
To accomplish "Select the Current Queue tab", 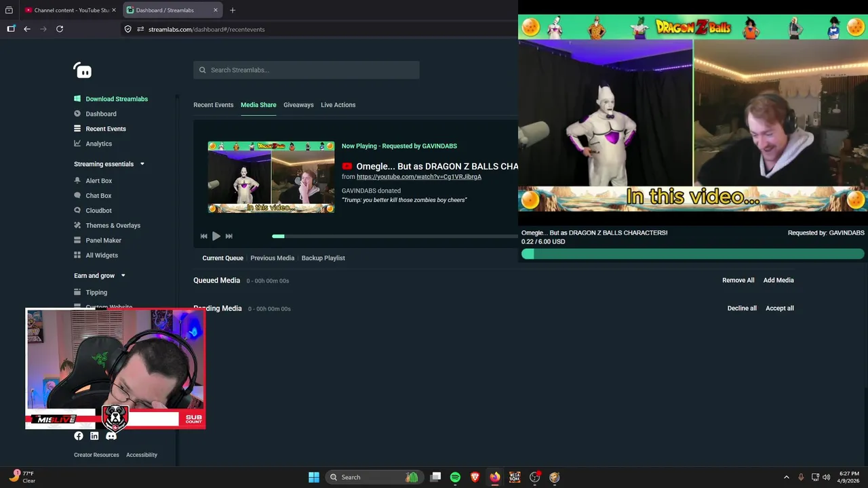I will pos(222,258).
